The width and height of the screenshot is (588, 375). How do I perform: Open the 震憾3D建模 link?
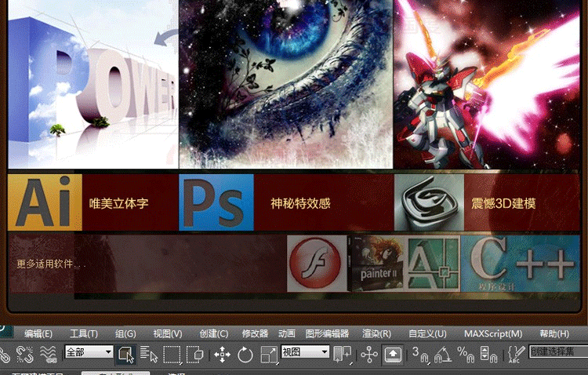coord(503,203)
